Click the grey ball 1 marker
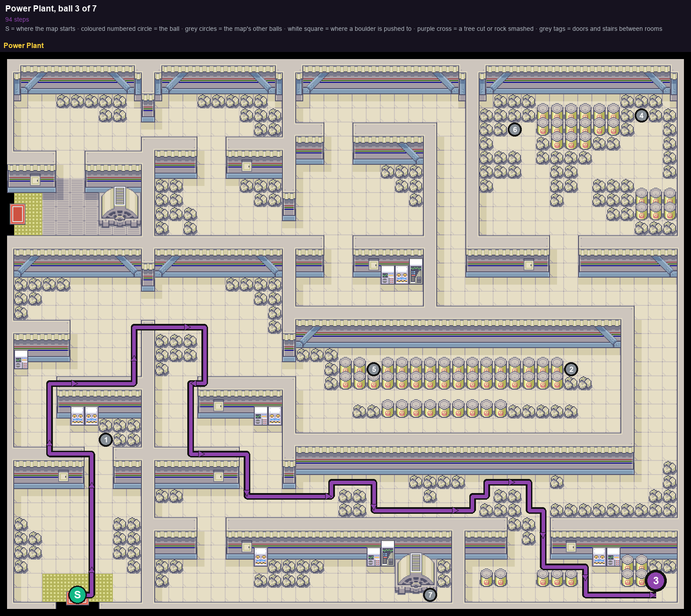The width and height of the screenshot is (691, 616). pos(106,440)
